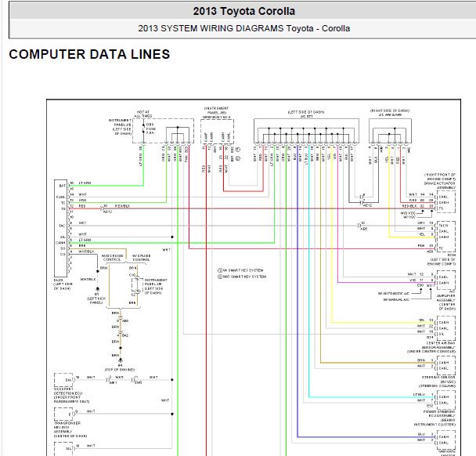Image resolution: width=476 pixels, height=456 pixels.
Task: Select the BRAKE ACTUATOR ASSEMBLY label
Action: click(440, 186)
